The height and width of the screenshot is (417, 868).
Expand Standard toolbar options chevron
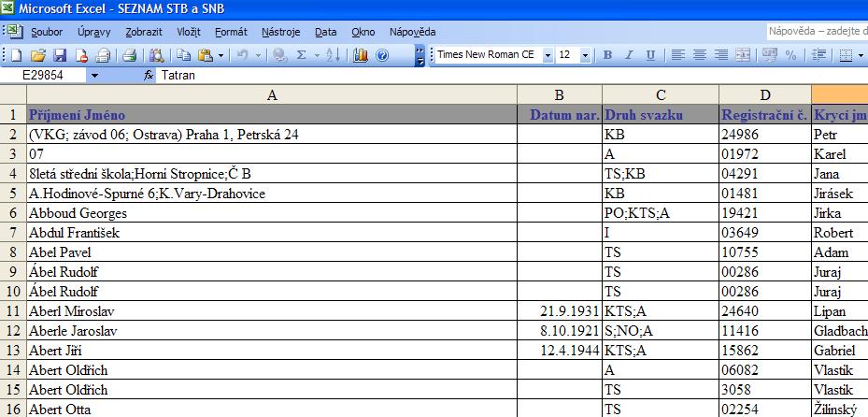point(420,55)
